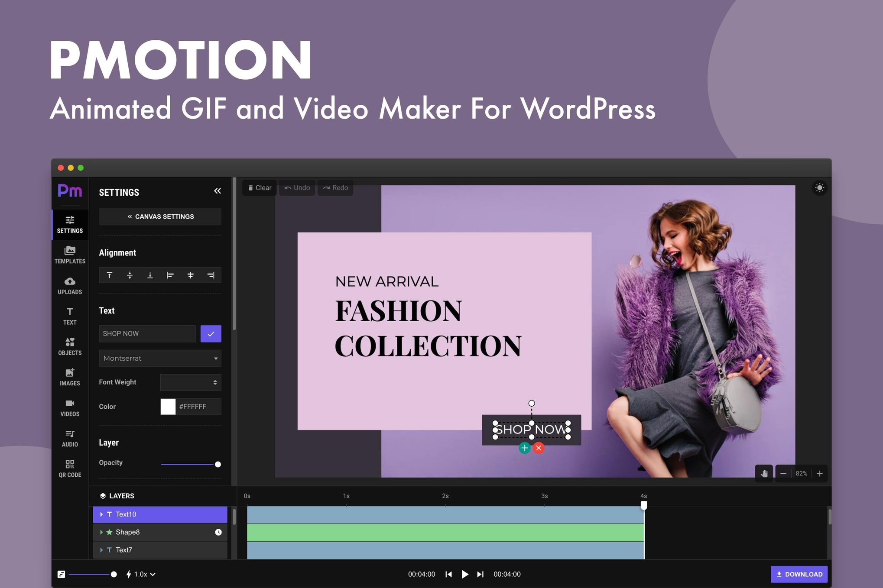883x588 pixels.
Task: Click the Download button
Action: [799, 574]
